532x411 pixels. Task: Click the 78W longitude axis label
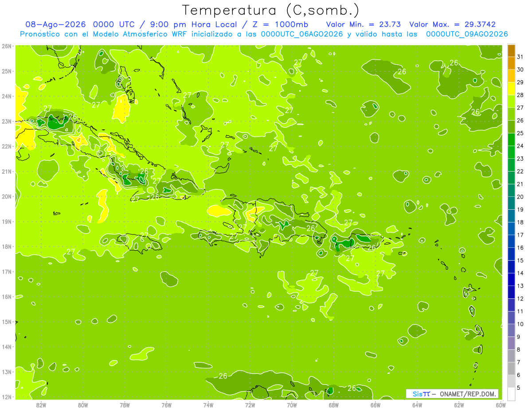(125, 405)
